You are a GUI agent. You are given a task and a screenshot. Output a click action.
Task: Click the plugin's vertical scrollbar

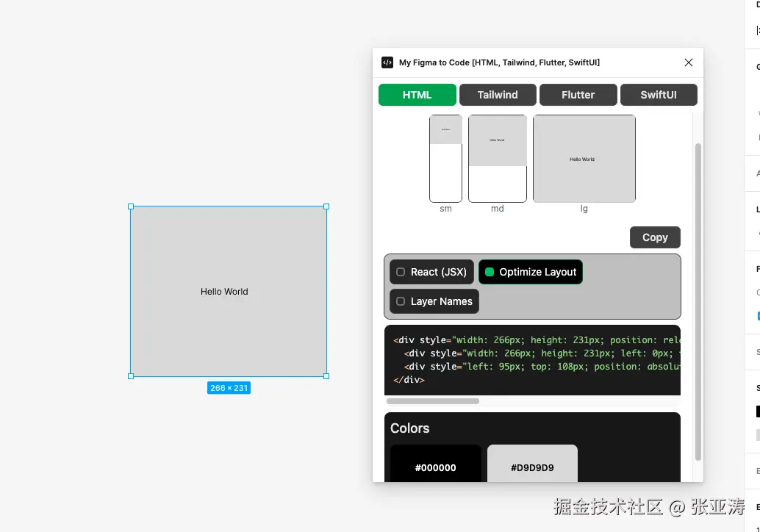pos(698,301)
